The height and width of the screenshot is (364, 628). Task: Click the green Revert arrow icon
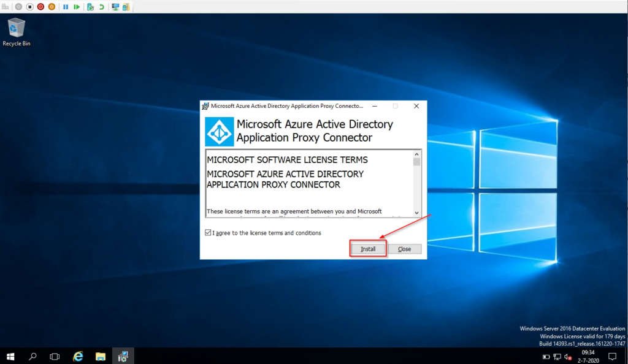[102, 7]
